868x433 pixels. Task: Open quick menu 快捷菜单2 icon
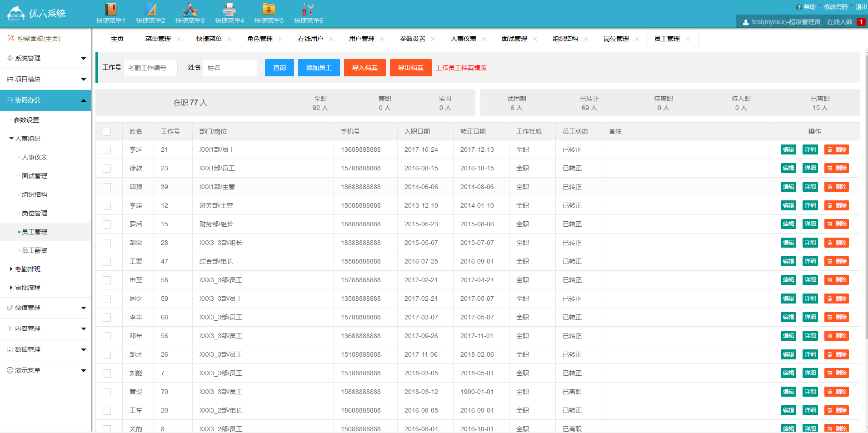point(150,9)
